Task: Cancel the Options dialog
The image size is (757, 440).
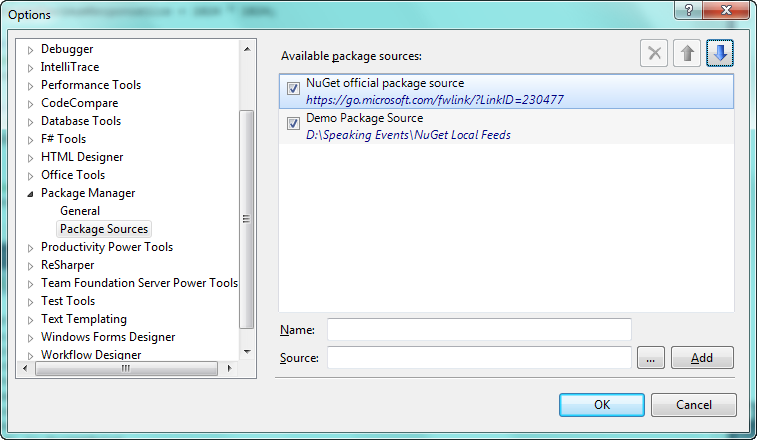Action: coord(693,405)
